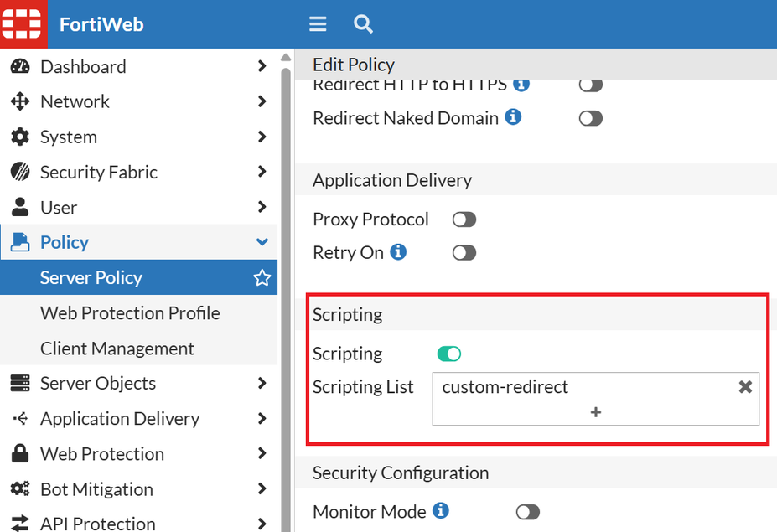
Task: Click the star icon beside Server Policy
Action: (262, 278)
